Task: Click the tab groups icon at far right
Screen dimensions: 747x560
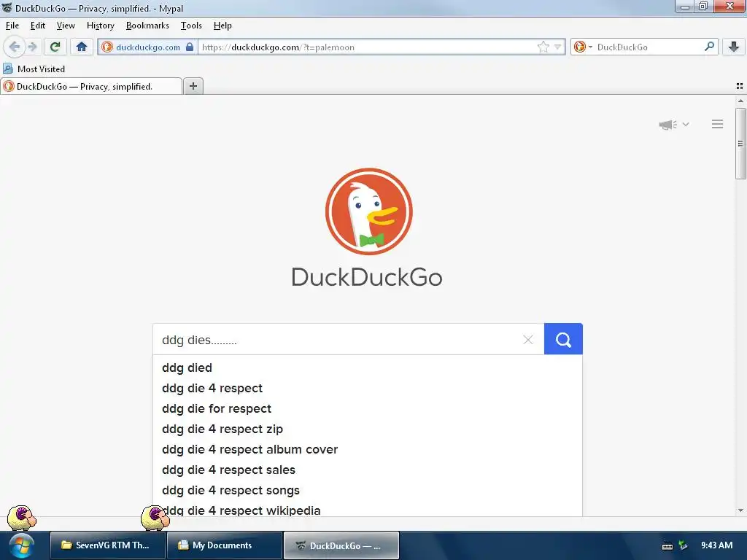Action: 740,86
